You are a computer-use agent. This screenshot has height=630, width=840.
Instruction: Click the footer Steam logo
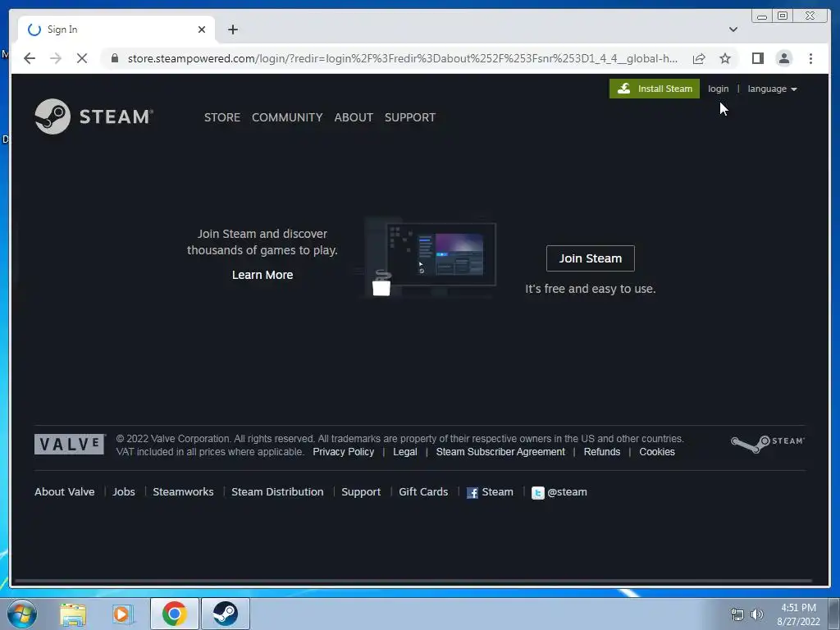tap(767, 444)
